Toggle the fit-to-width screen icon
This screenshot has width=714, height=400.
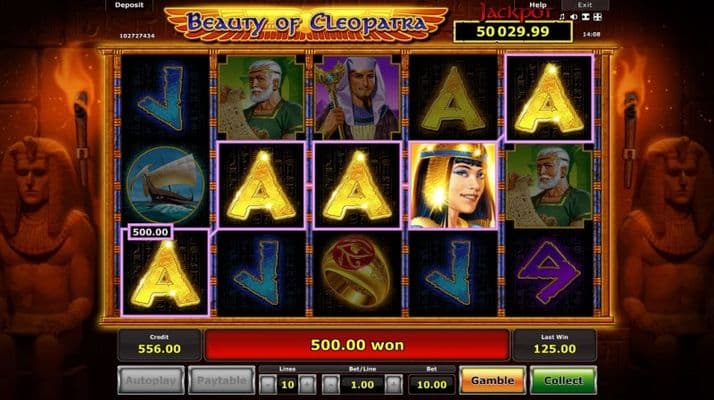coord(586,17)
